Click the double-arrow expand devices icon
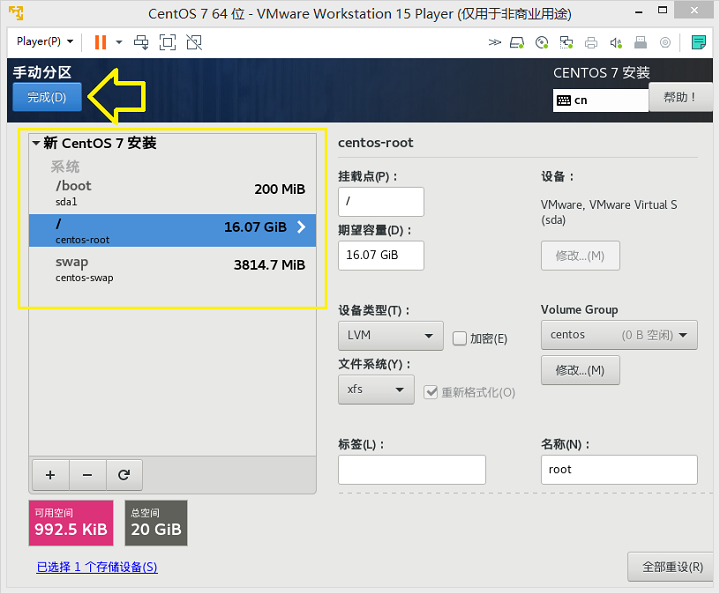Image resolution: width=720 pixels, height=594 pixels. point(495,43)
